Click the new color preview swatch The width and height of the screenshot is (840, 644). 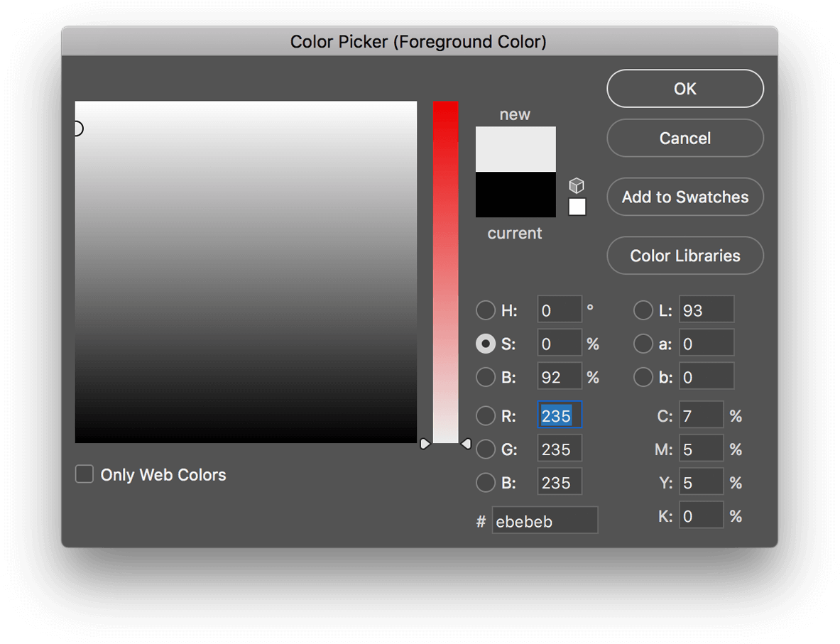516,149
